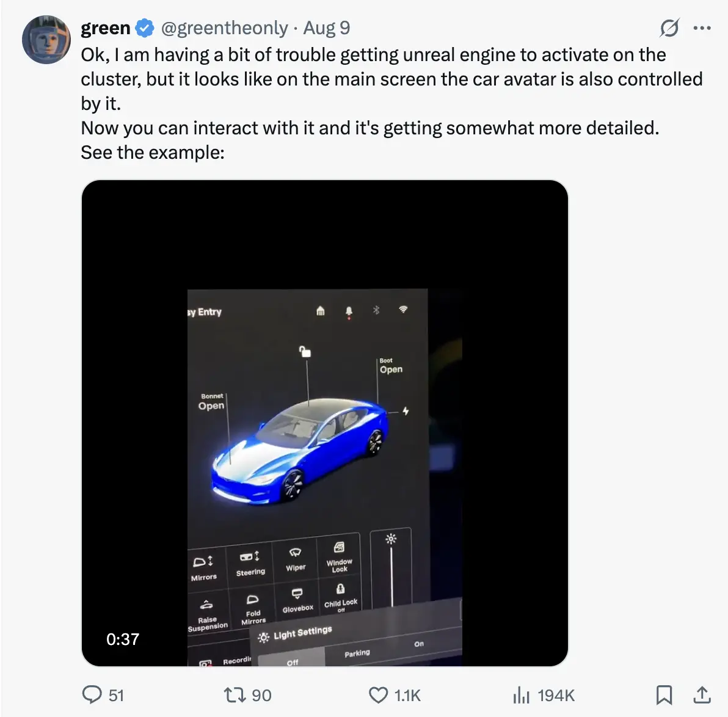Click the 0:37 video duration label

123,639
